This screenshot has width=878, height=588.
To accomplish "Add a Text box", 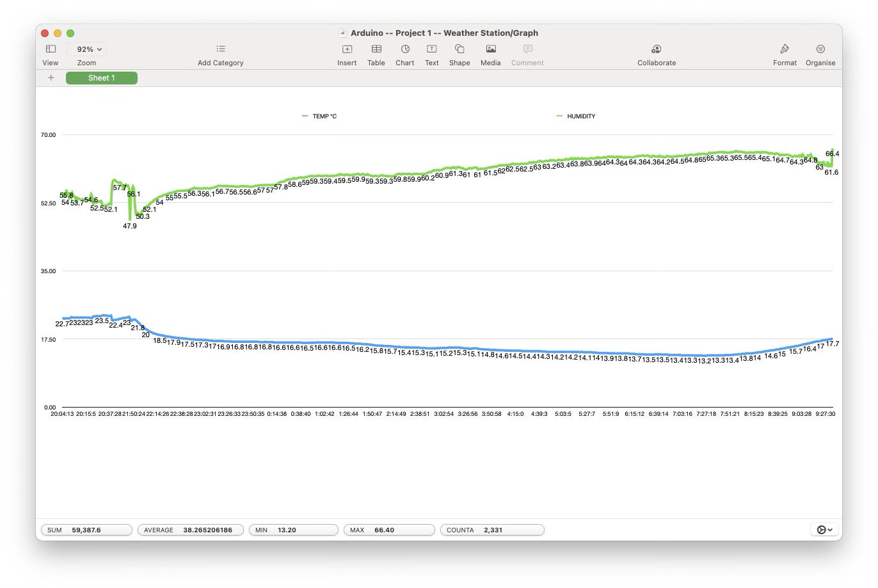I will (432, 49).
